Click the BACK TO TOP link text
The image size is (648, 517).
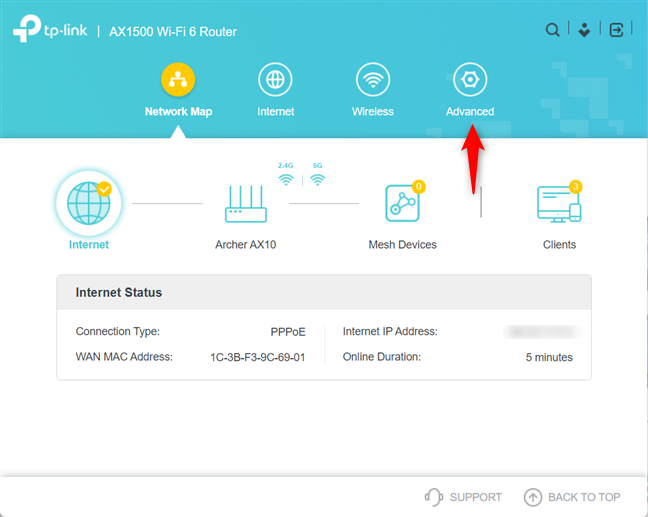(584, 497)
